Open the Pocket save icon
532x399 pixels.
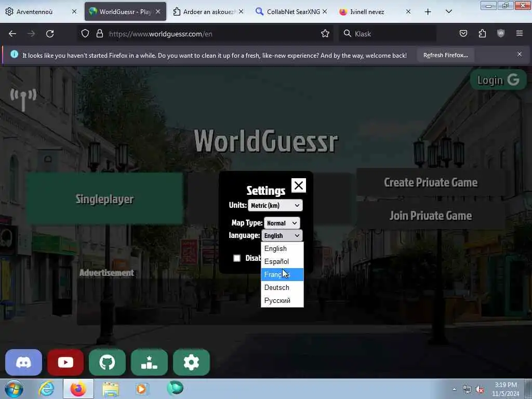coord(463,33)
